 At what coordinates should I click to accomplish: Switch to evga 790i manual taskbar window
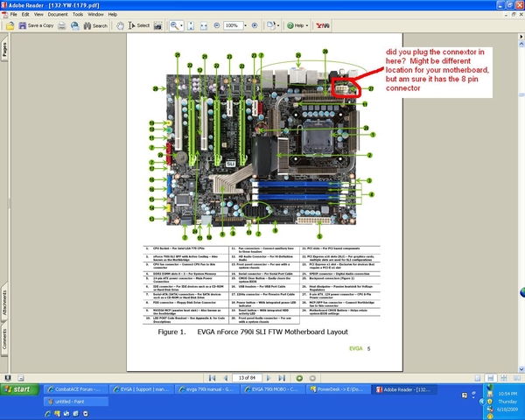[206, 389]
